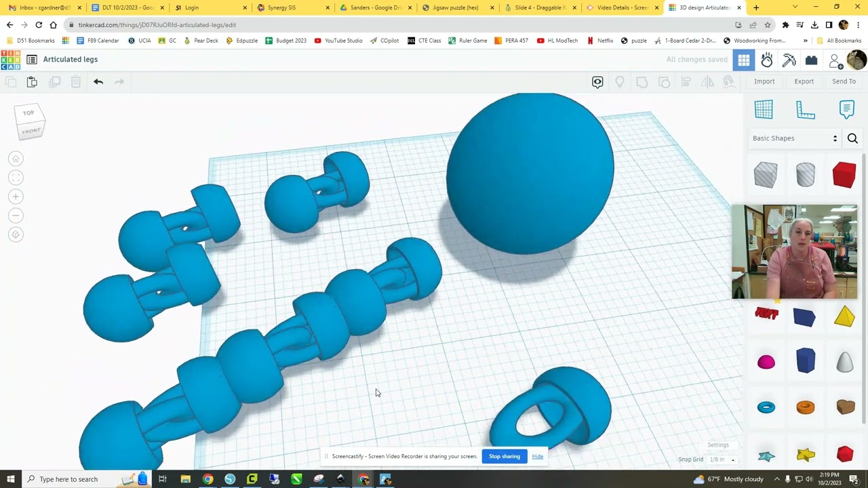Edit the Articulated legs design name
The height and width of the screenshot is (488, 868).
(x=71, y=60)
